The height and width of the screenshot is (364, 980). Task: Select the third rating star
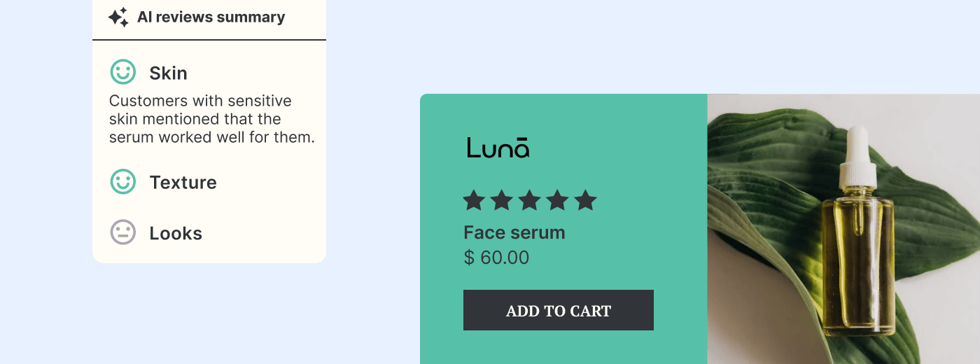click(x=530, y=201)
